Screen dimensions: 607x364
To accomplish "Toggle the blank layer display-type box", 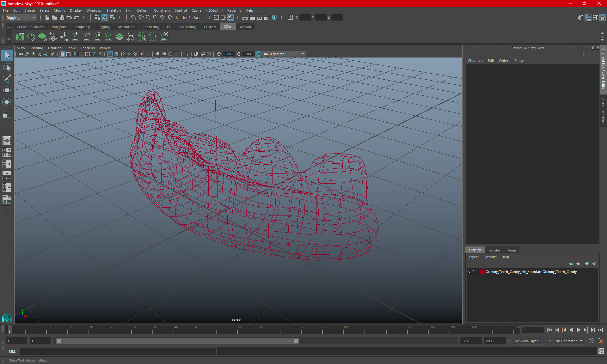I will tap(477, 272).
